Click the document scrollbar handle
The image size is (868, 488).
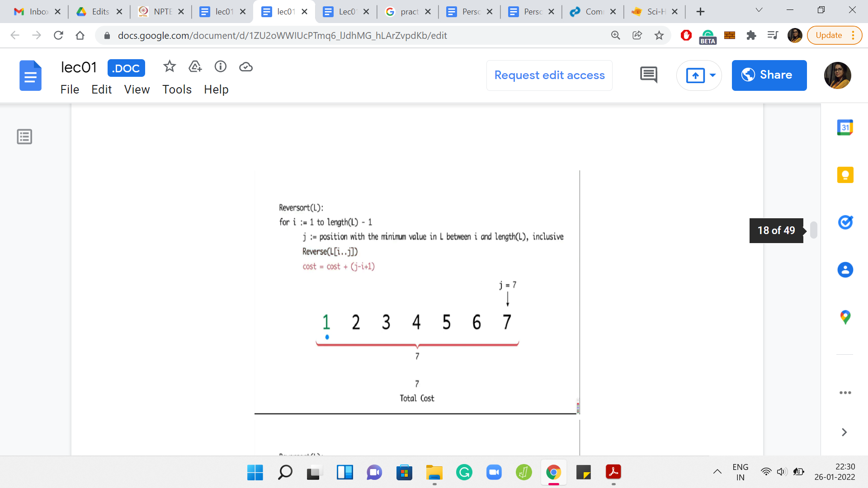(x=813, y=230)
